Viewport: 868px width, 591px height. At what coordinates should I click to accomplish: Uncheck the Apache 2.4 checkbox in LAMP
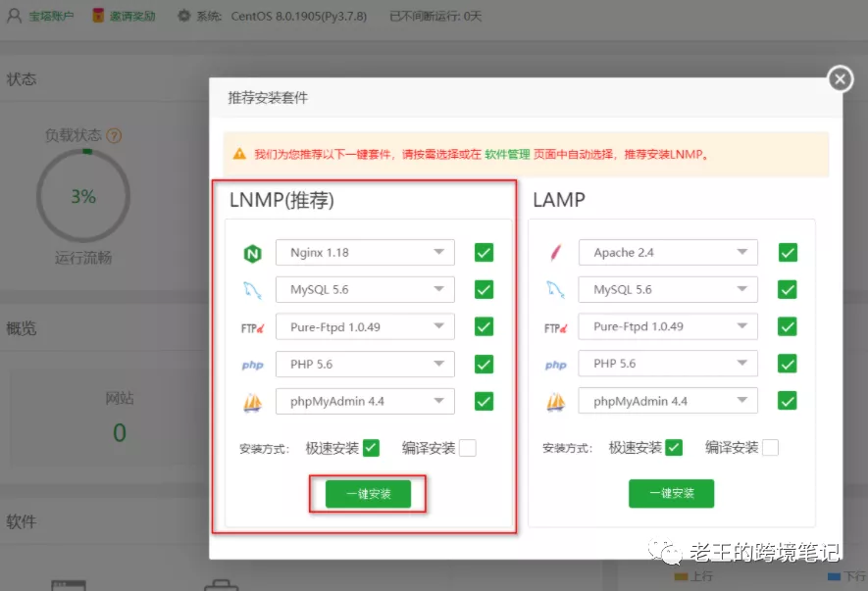pos(788,253)
